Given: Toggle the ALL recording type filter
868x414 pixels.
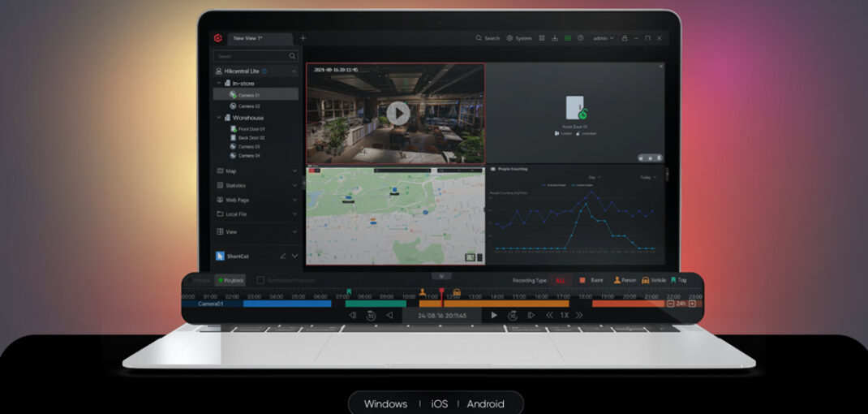Looking at the screenshot, I should click(x=561, y=280).
